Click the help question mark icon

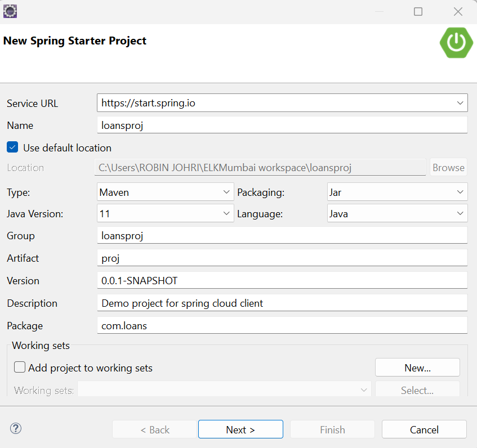[16, 428]
